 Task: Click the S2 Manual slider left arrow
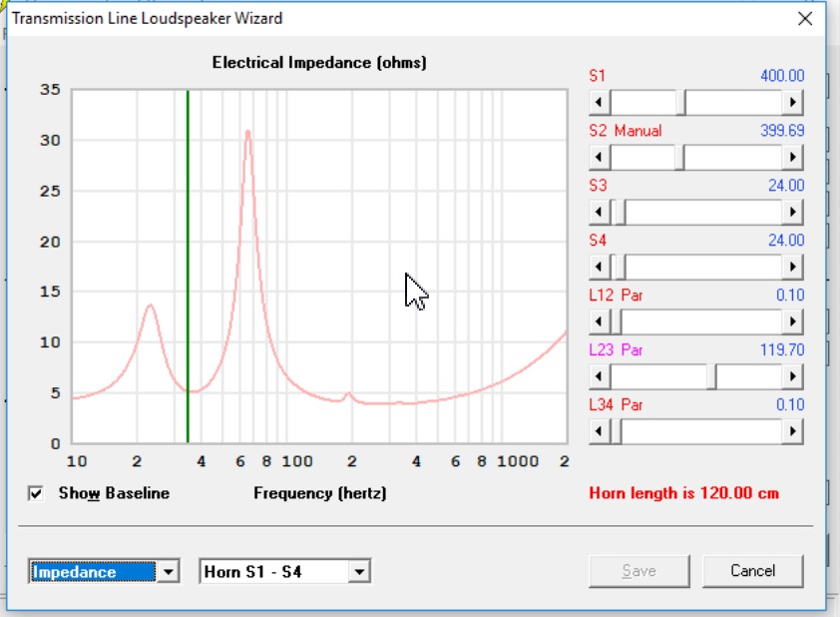[x=599, y=157]
